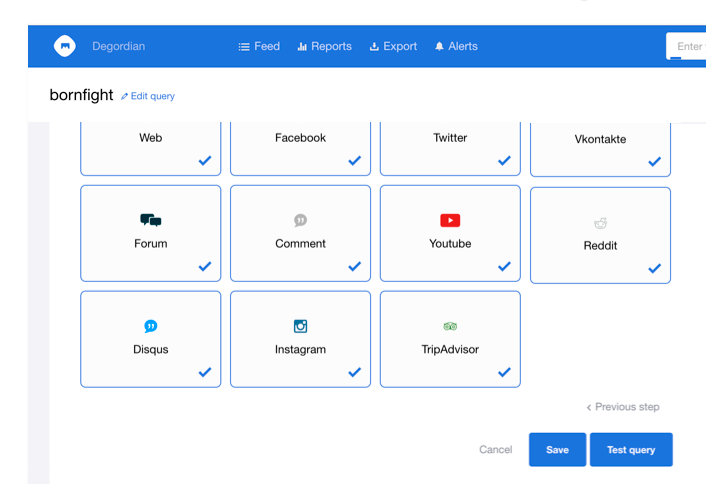
Task: Click the Degordian account name
Action: click(118, 46)
